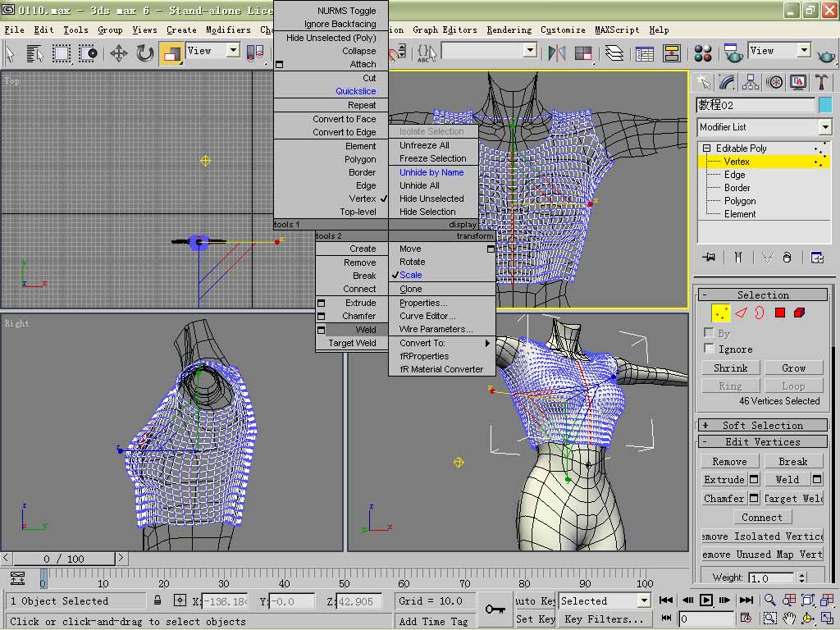Open the render type View dropdown
Viewport: 840px width, 630px height.
pyautogui.click(x=804, y=51)
